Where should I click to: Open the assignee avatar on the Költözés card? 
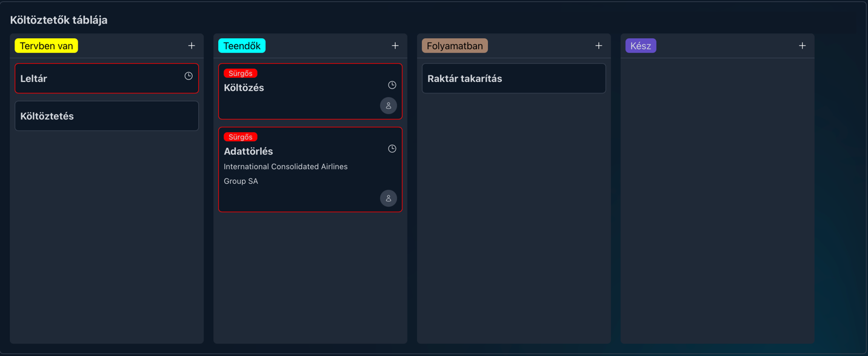pos(389,106)
